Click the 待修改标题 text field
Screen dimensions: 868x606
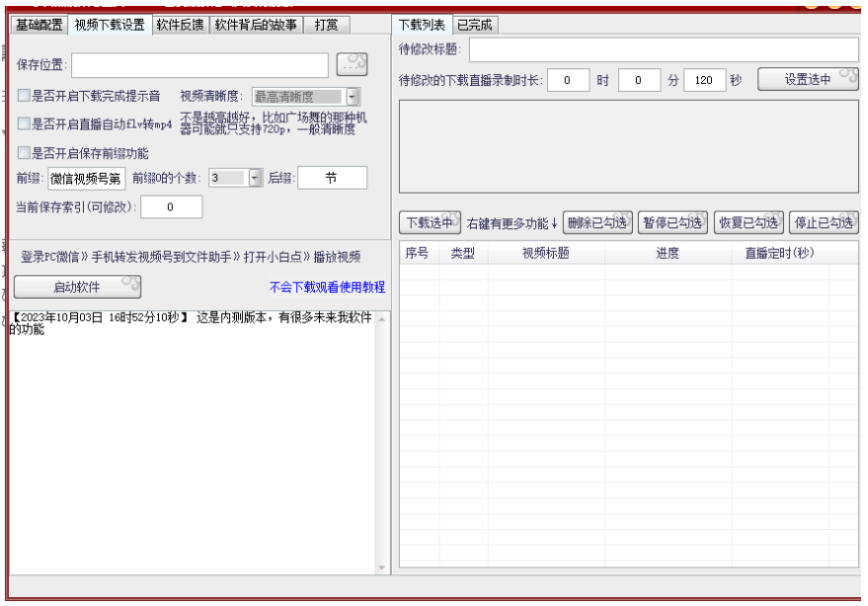(663, 49)
